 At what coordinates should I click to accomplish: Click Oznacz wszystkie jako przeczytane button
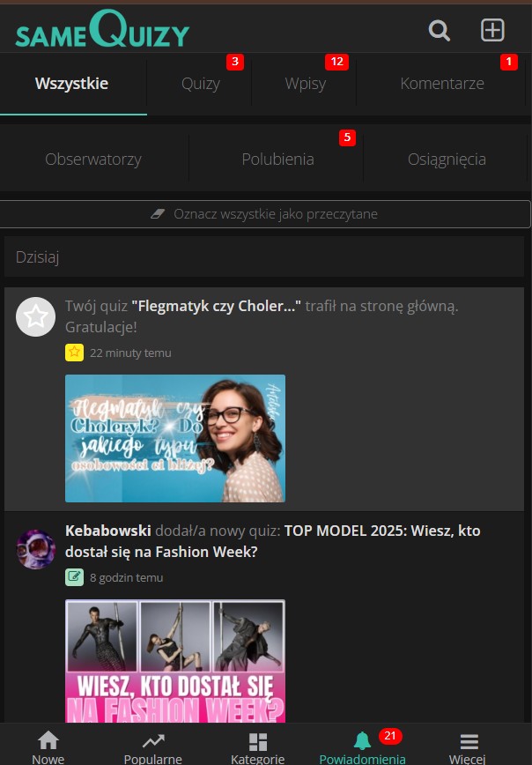(266, 214)
